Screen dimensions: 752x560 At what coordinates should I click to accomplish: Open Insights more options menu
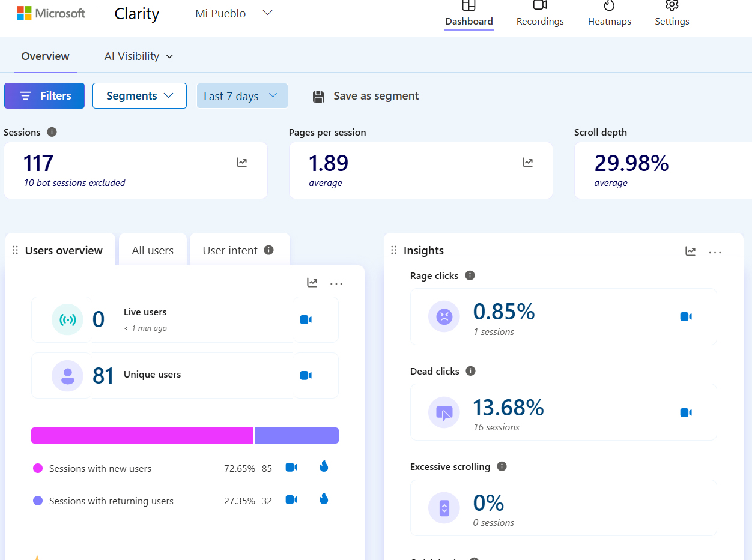click(x=715, y=253)
